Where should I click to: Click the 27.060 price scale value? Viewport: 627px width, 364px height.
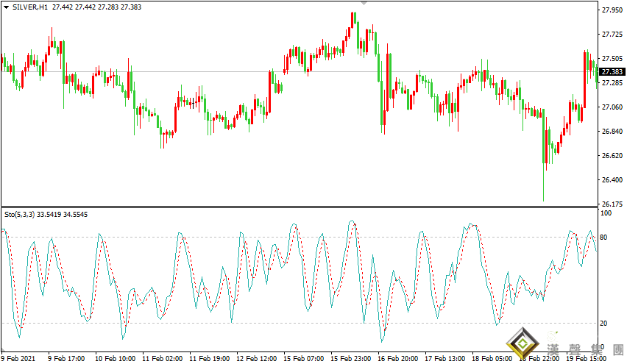click(612, 107)
